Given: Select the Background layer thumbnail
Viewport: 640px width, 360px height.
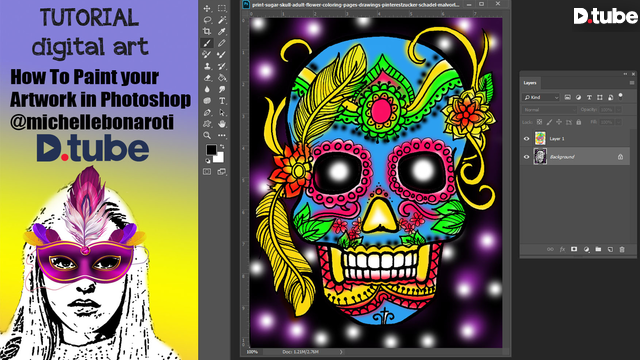Looking at the screenshot, I should (x=540, y=157).
